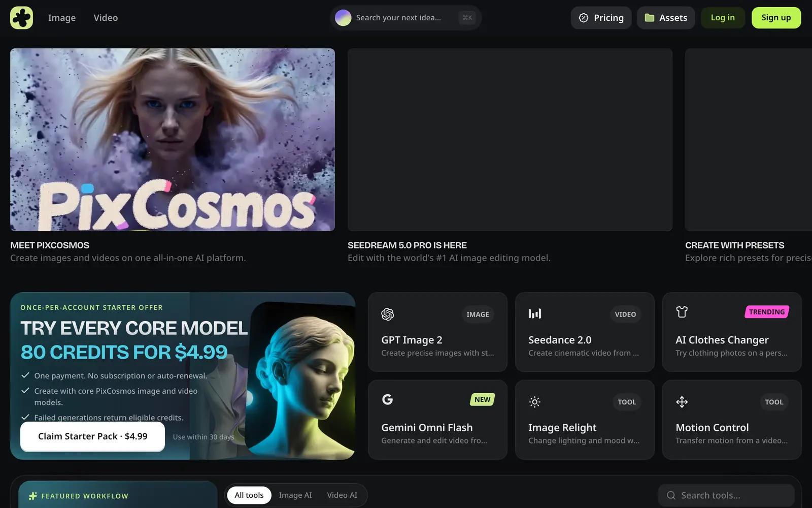This screenshot has width=812, height=508.
Task: Click the GPT Image 2 OpenAI icon
Action: coord(387,314)
